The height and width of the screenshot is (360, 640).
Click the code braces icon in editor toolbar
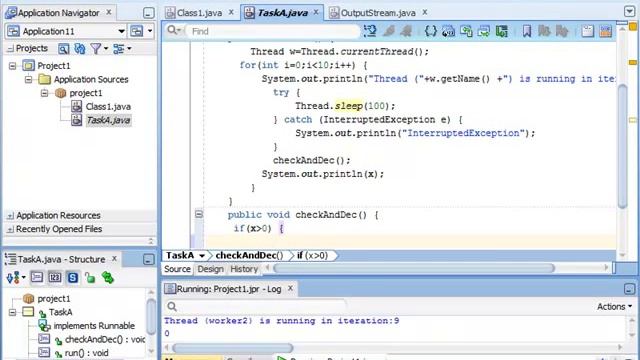[x=431, y=31]
